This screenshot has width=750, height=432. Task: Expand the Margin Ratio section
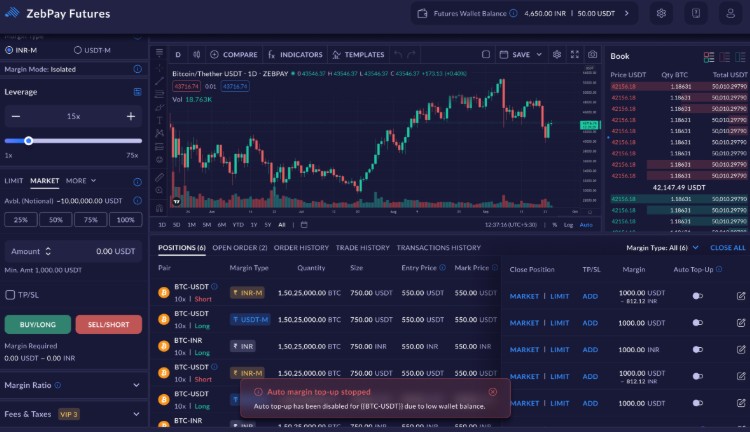point(136,384)
